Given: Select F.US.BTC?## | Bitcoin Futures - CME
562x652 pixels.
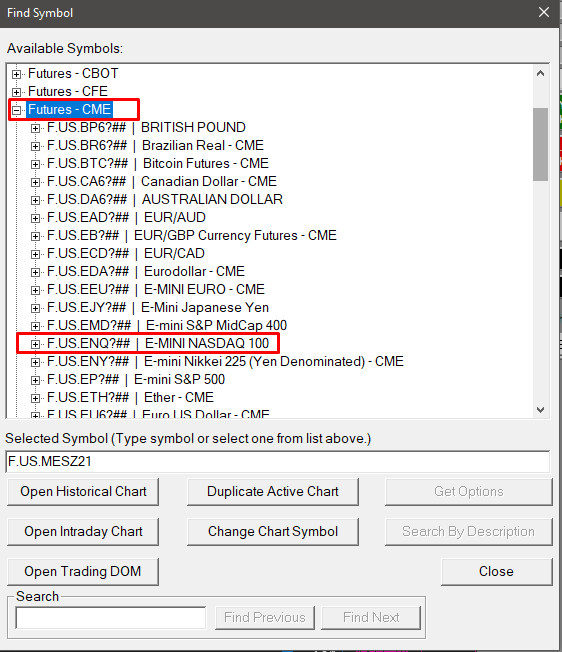Looking at the screenshot, I should click(x=158, y=163).
